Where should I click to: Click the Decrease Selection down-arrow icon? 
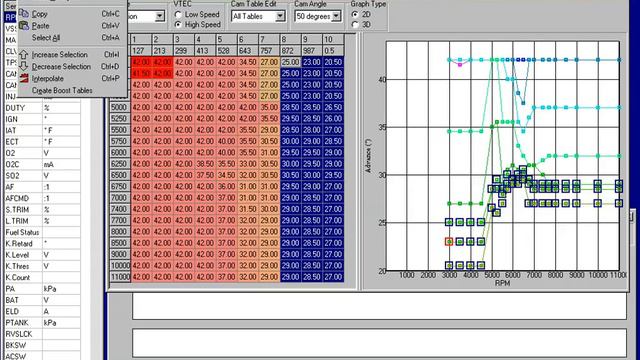[24, 66]
